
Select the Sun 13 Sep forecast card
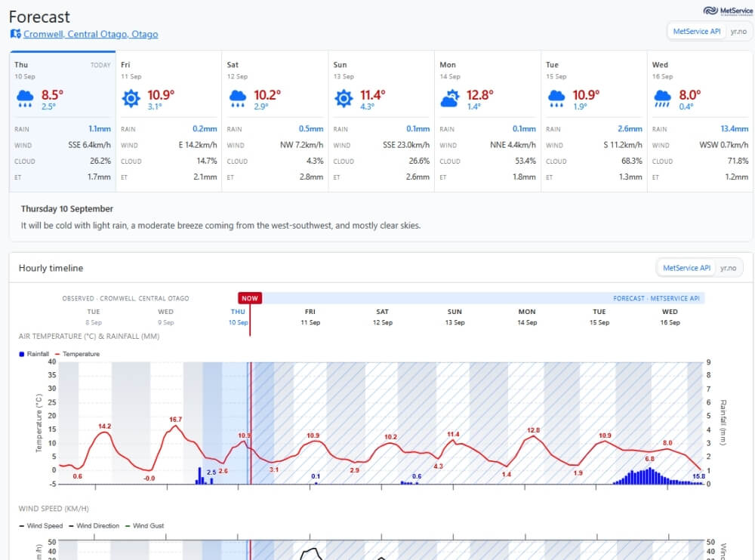[x=381, y=121]
